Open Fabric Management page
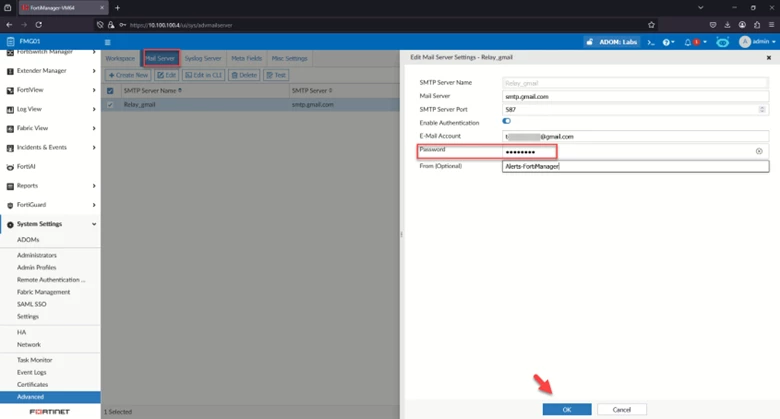Viewport: 780px width, 419px height. tap(43, 292)
